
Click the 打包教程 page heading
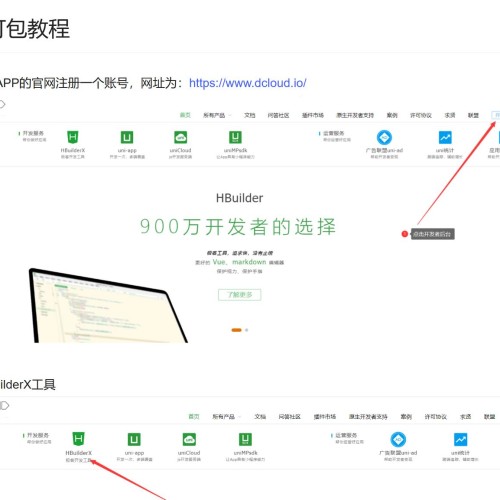[35, 29]
